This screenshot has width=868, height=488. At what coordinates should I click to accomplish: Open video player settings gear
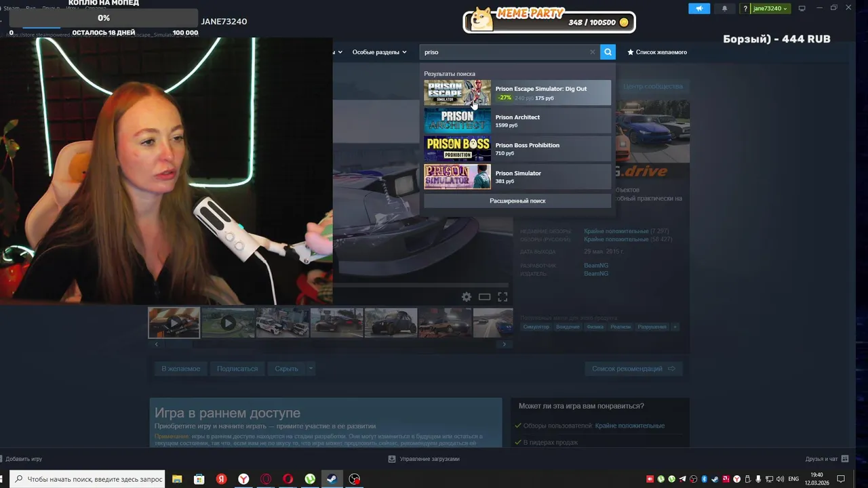(467, 297)
